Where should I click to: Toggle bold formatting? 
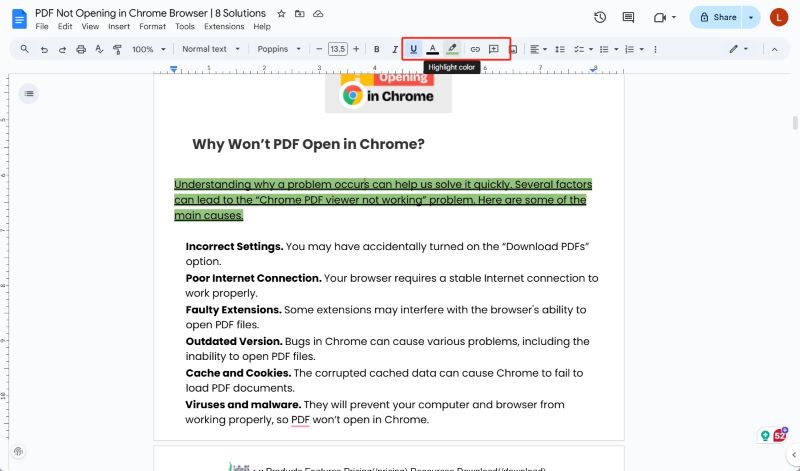point(377,49)
